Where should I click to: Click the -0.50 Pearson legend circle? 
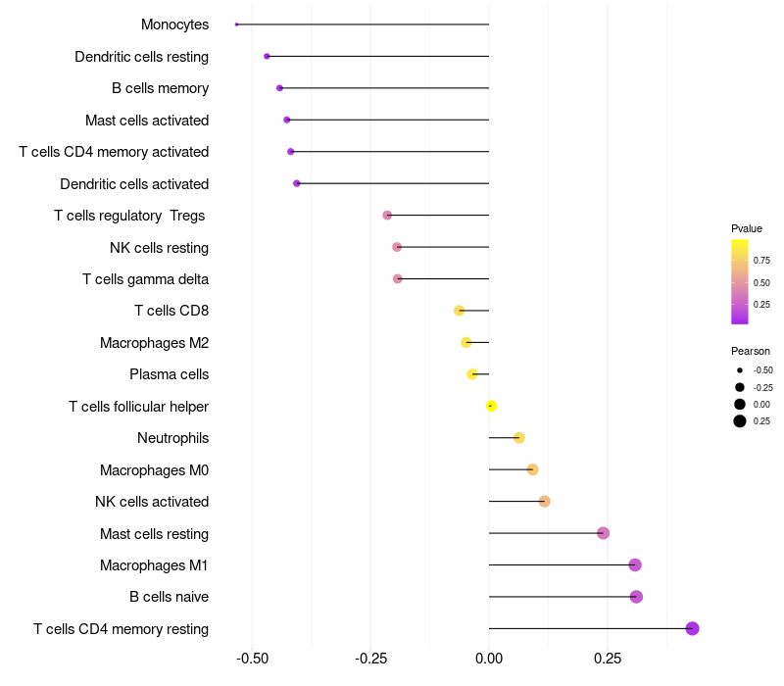(740, 370)
